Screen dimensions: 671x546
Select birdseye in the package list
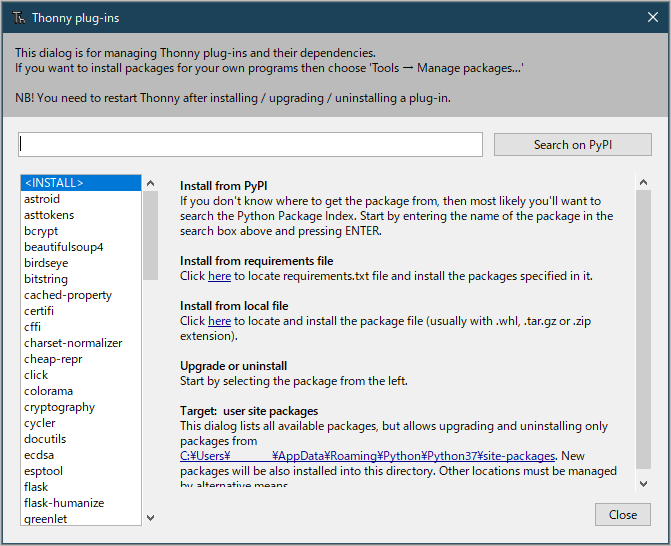pyautogui.click(x=80, y=263)
